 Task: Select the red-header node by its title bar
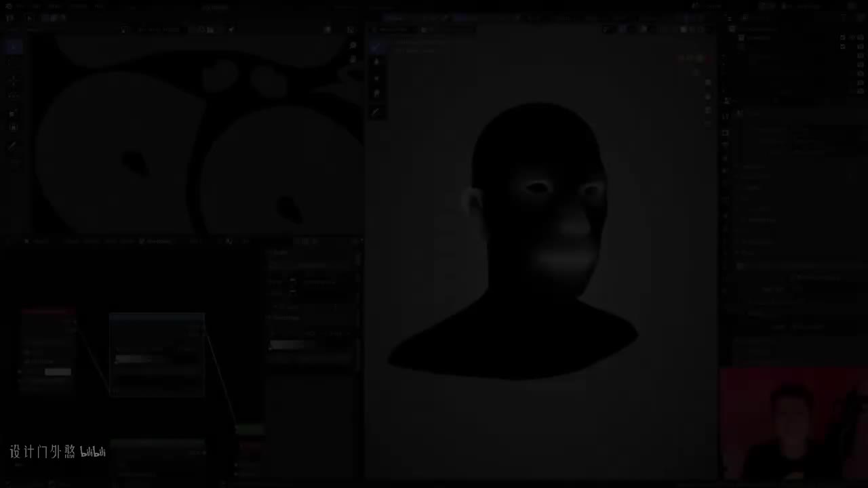pos(47,312)
